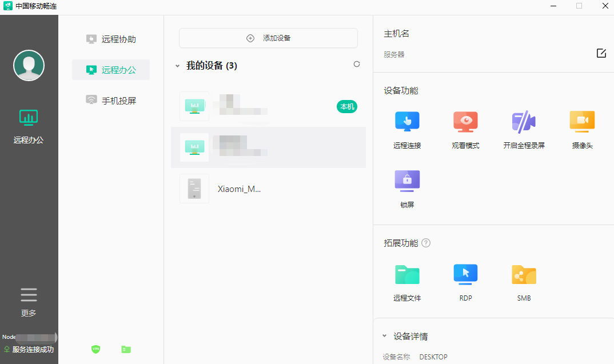Collapse the 我的设备 device group
This screenshot has height=364, width=614.
177,66
